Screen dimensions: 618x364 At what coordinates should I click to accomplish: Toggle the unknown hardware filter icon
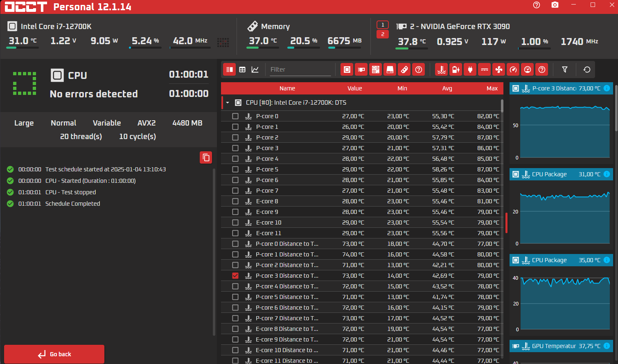coord(419,70)
